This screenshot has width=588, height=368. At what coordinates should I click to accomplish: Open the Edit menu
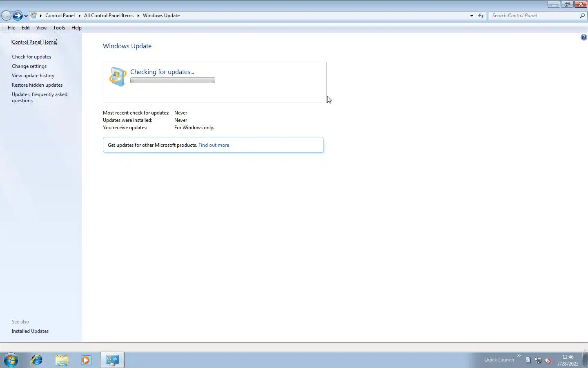click(26, 28)
